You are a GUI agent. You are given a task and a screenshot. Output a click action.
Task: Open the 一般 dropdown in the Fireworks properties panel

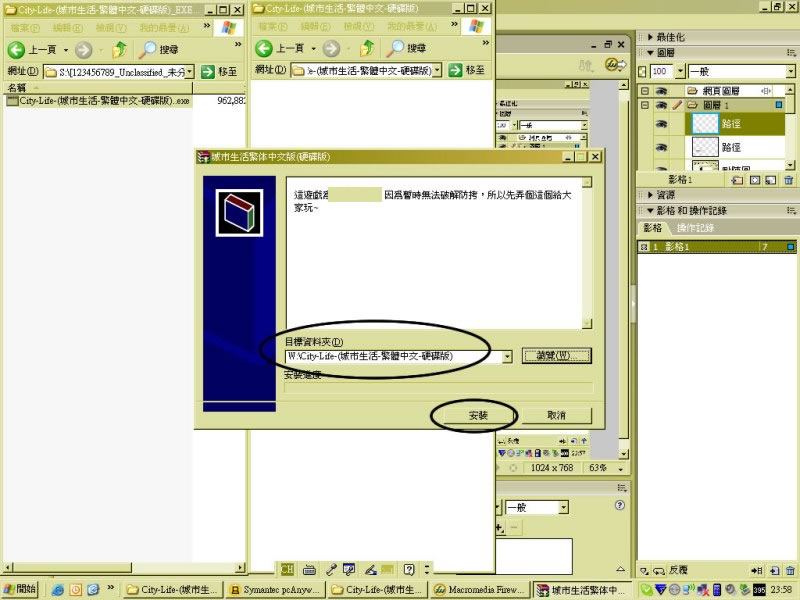pos(563,508)
